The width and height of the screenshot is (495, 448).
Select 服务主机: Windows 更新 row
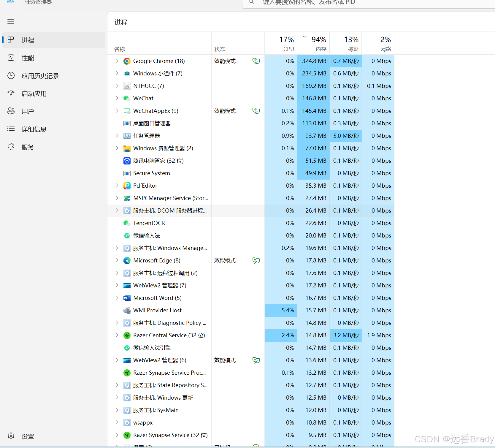251,398
